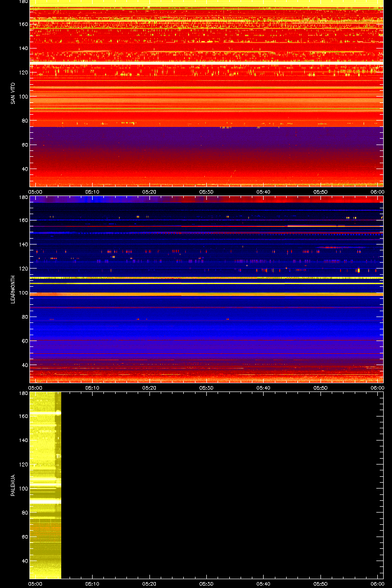
Task: Click the 120 tick on San Vito axis
Action: click(x=23, y=72)
